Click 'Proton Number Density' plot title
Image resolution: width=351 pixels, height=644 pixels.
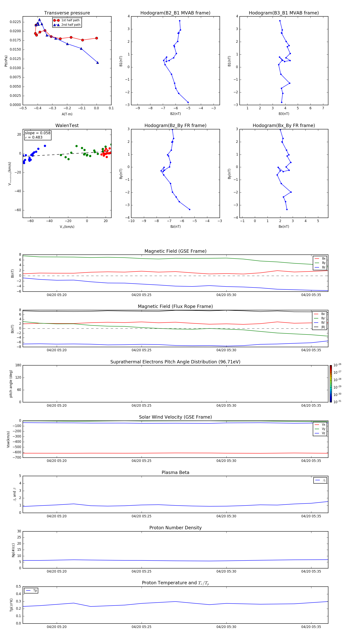175,528
